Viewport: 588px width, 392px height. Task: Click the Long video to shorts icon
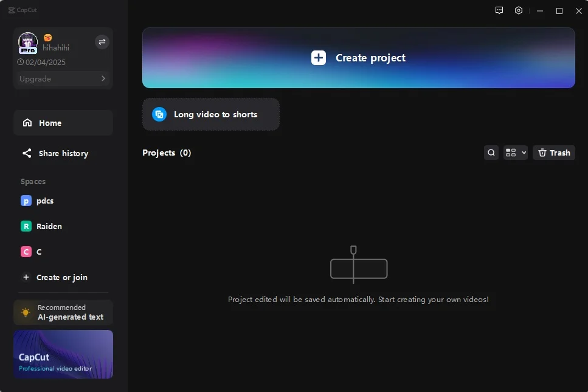(159, 114)
